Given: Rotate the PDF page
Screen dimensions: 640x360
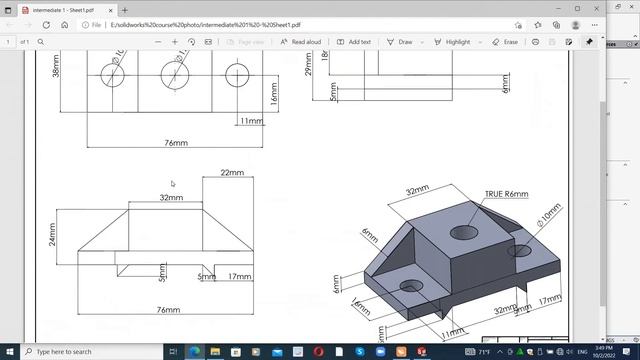Looking at the screenshot, I should click(x=191, y=42).
